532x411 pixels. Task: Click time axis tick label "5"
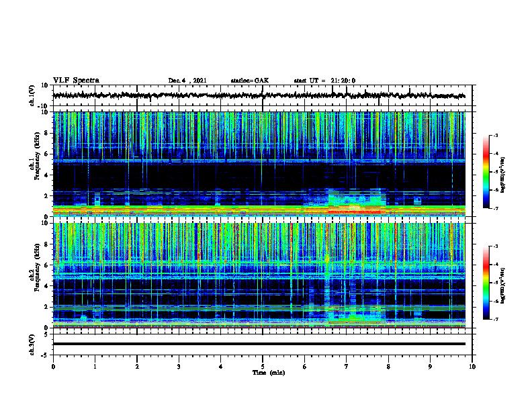[x=263, y=367]
